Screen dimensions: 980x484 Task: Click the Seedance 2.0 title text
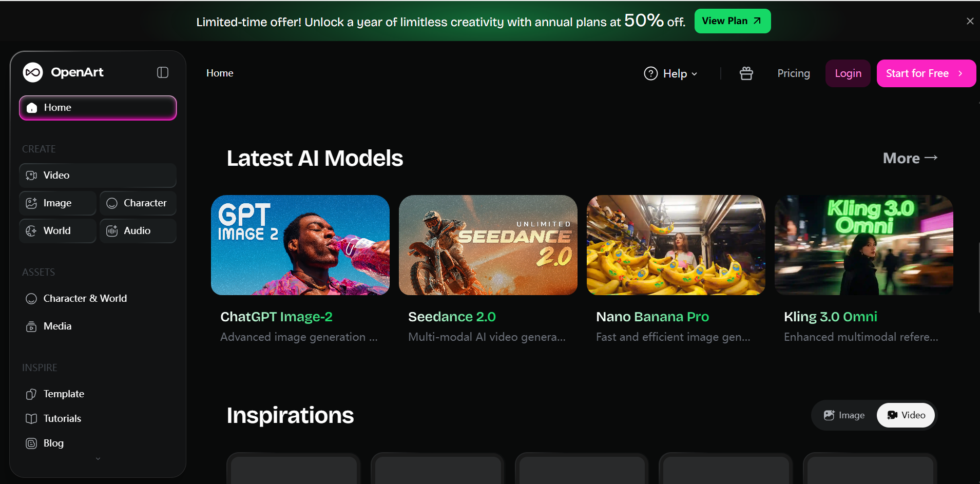pos(452,317)
